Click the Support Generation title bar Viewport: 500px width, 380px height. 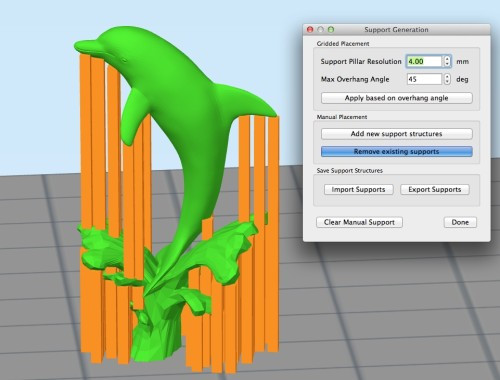(x=397, y=30)
